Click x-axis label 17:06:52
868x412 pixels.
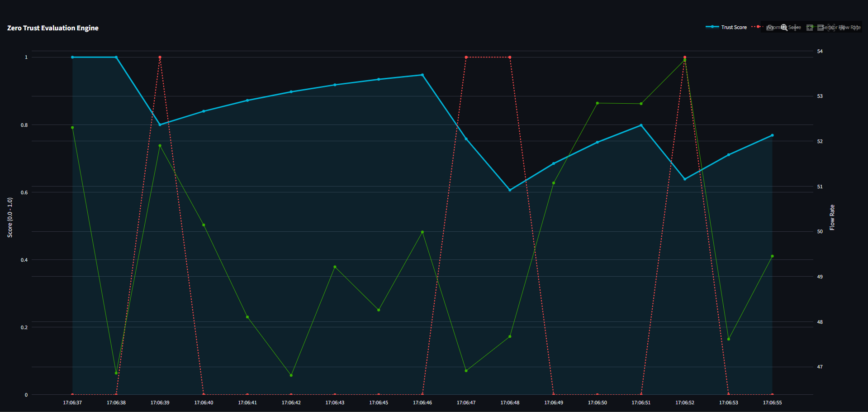(685, 402)
